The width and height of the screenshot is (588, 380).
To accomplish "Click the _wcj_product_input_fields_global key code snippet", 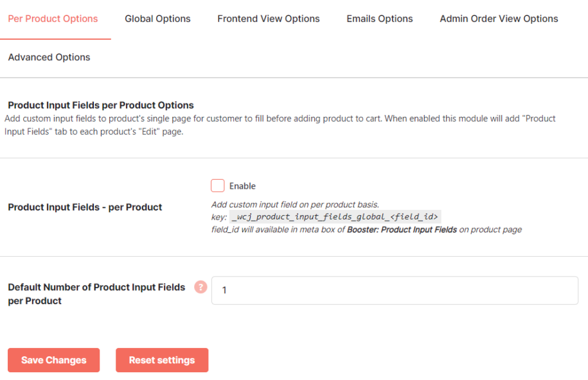I will point(335,216).
